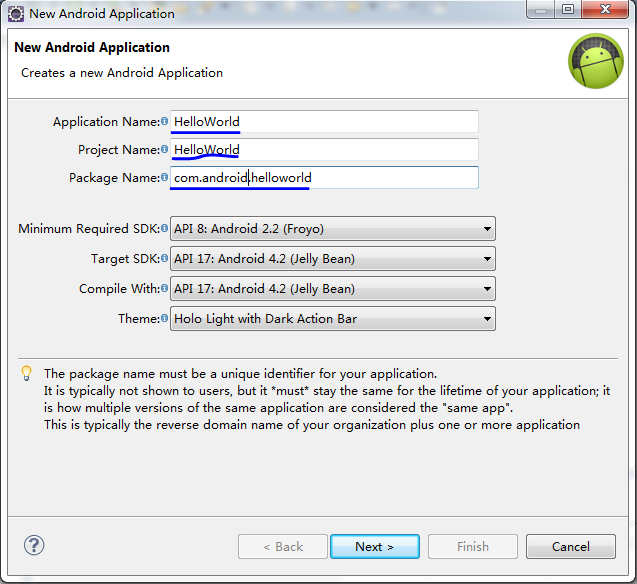Screen dimensions: 637x584
Task: Click info icon beside Application Name label
Action: pyautogui.click(x=164, y=121)
